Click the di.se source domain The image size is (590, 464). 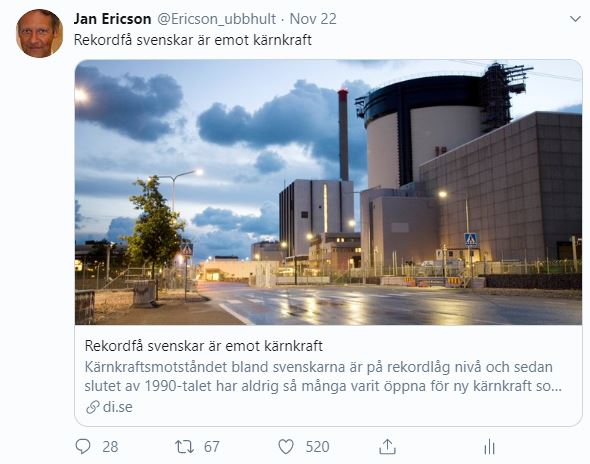click(118, 407)
